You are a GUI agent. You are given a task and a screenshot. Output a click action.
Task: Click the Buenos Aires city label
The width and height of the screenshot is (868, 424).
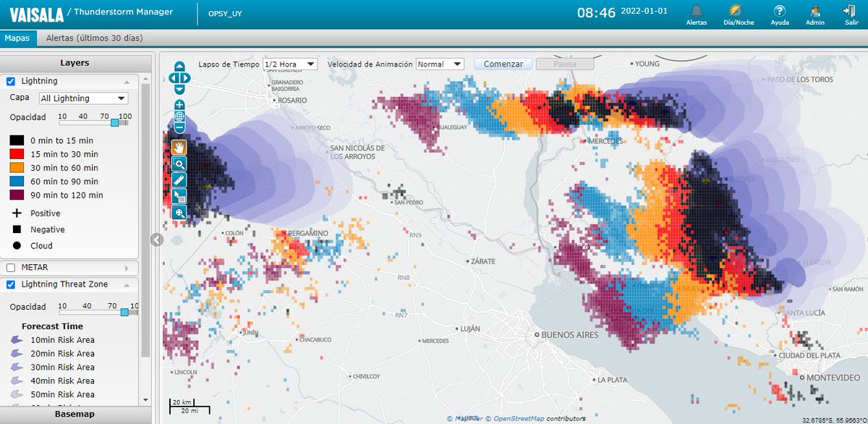point(570,335)
